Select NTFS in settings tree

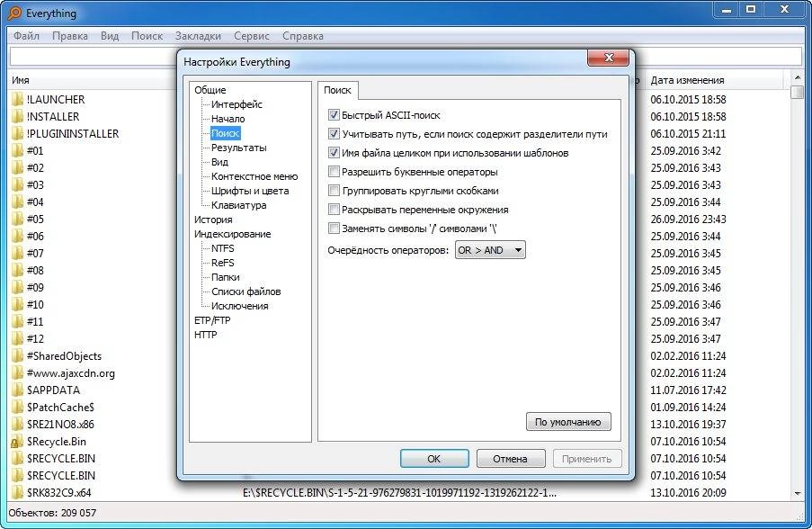223,248
